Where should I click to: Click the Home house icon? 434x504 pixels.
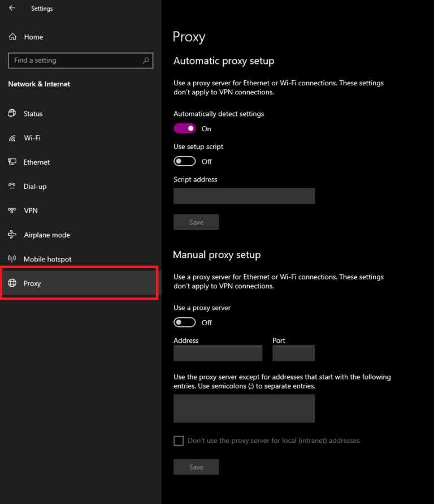point(12,37)
